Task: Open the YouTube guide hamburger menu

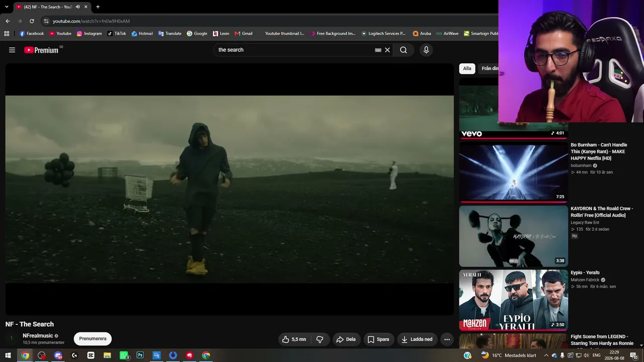Action: click(12, 50)
